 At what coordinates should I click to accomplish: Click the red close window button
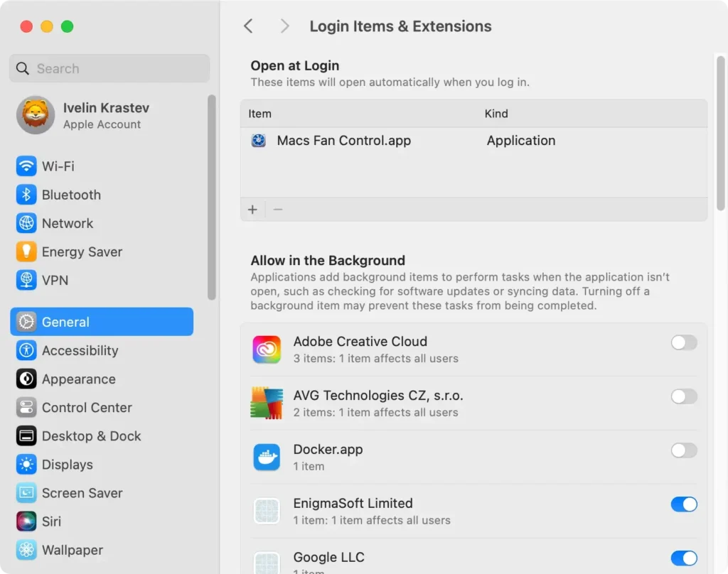pyautogui.click(x=26, y=26)
